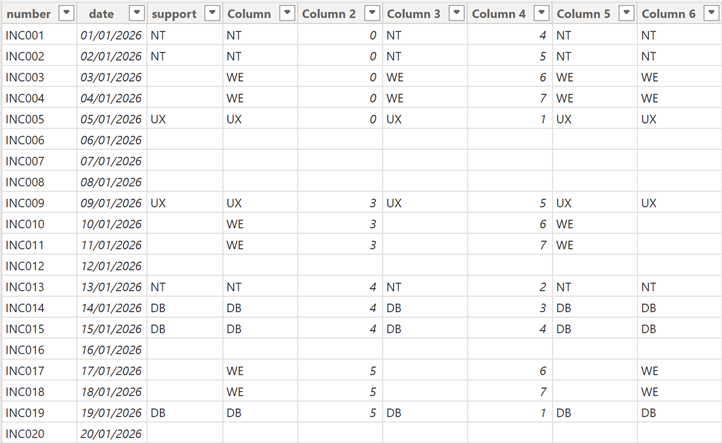This screenshot has height=443, width=722.
Task: Expand the support column filter arrow
Action: 210,13
